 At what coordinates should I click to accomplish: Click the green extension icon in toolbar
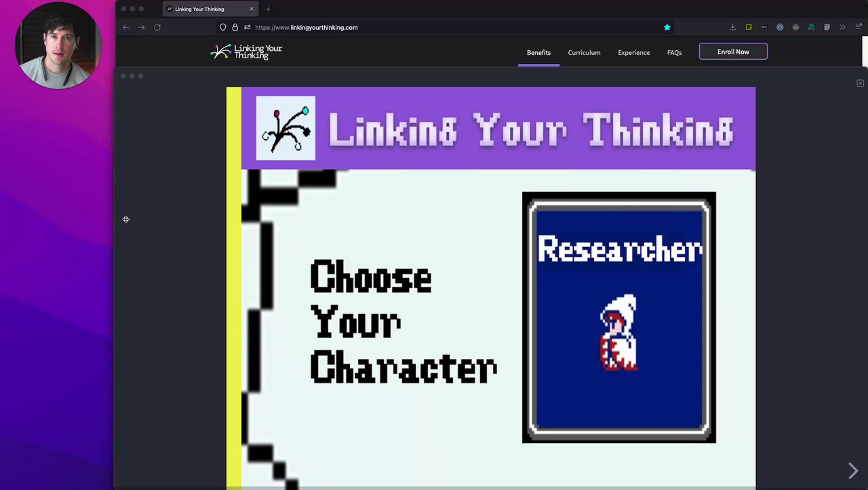[x=811, y=27]
